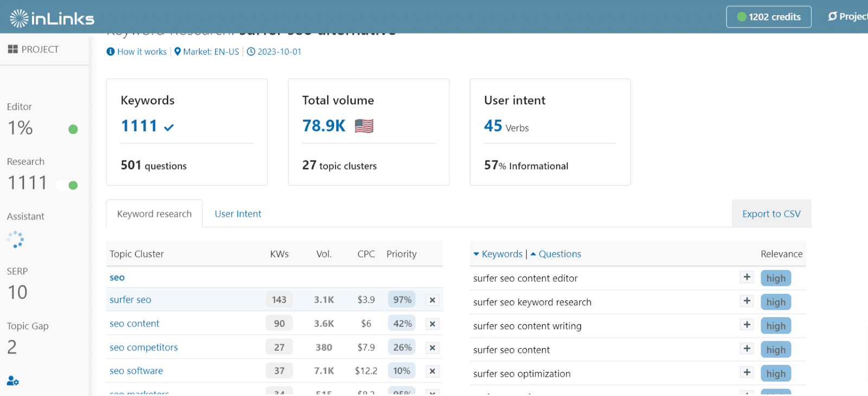Screen dimensions: 868x396
Task: Open the Topic Gap section in sidebar
Action: 28,326
